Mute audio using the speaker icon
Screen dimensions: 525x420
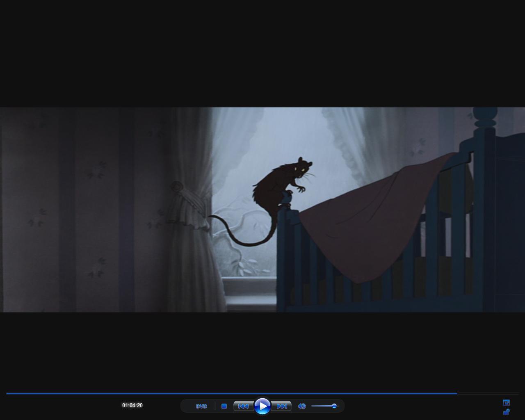click(x=302, y=406)
